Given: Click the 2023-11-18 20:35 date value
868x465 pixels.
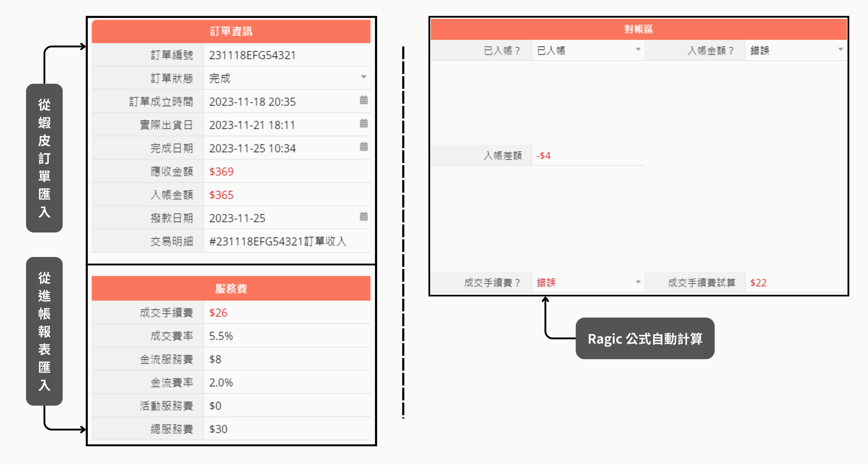Looking at the screenshot, I should [252, 101].
